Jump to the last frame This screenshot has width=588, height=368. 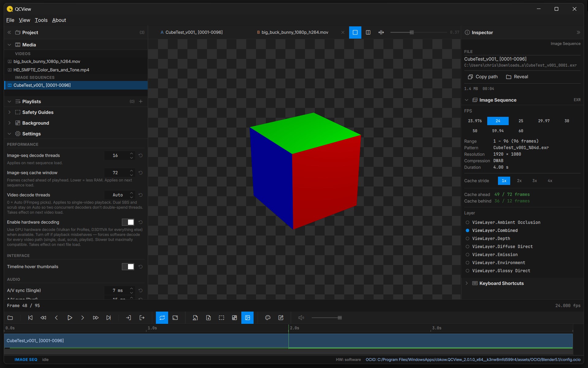pos(108,318)
